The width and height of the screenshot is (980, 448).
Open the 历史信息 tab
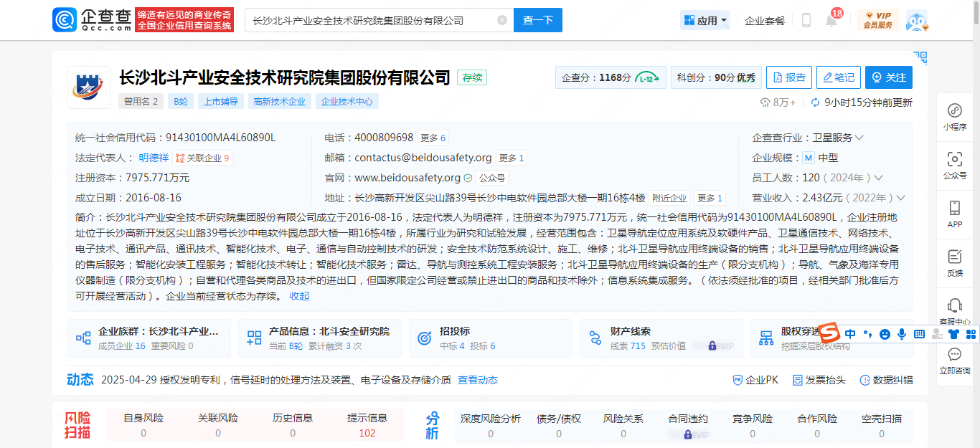pyautogui.click(x=293, y=426)
